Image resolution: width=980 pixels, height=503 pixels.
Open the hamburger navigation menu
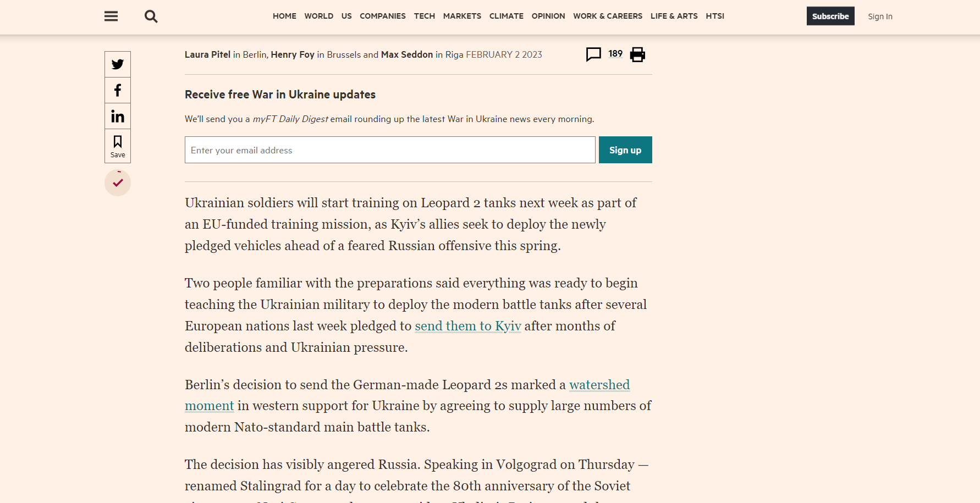point(111,16)
